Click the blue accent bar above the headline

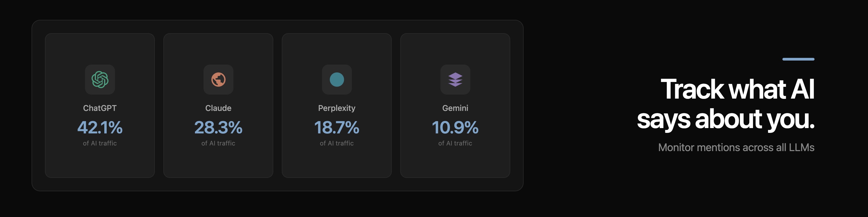click(x=798, y=60)
